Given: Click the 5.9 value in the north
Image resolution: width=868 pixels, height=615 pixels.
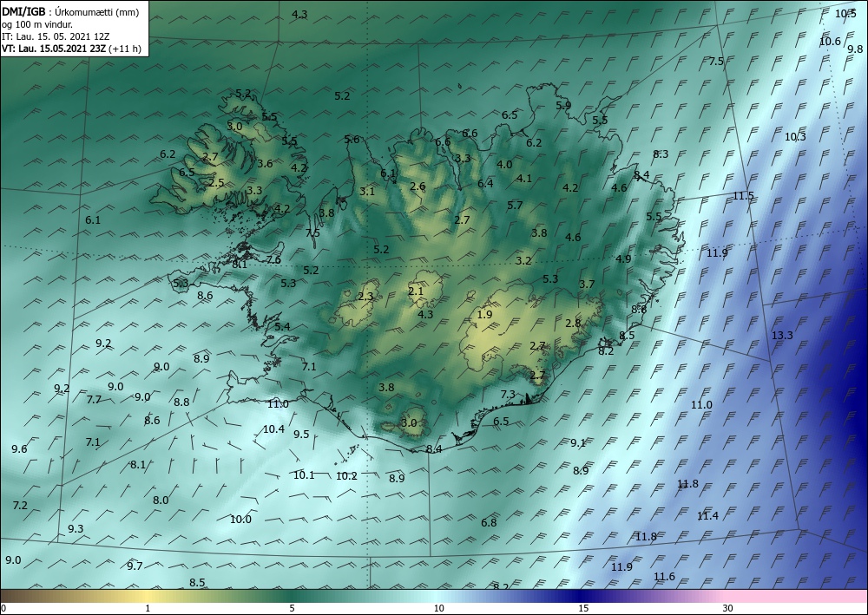Looking at the screenshot, I should point(563,105).
